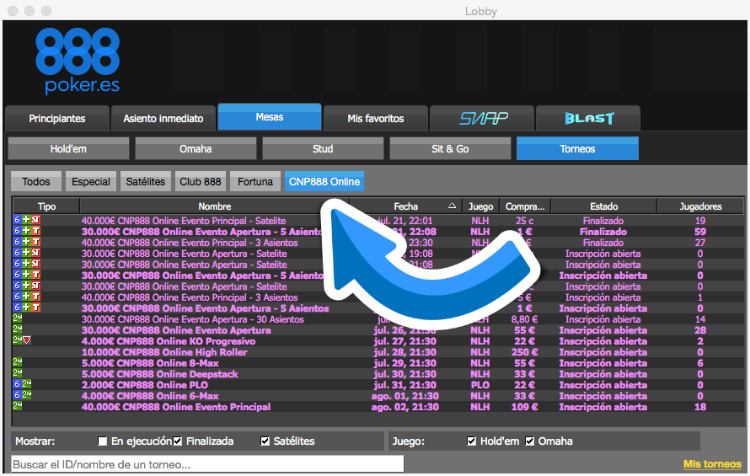Viewport: 750px width, 476px height.
Task: Select the Fortuna filter button
Action: [255, 182]
